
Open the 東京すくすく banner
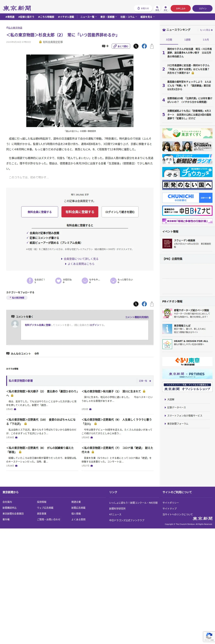pyautogui.click(x=187, y=134)
